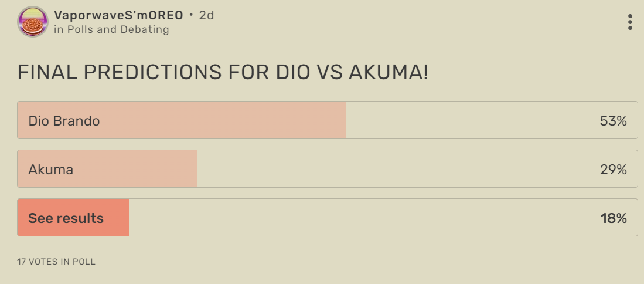The width and height of the screenshot is (644, 284).
Task: Vote for the "Akuma" option label
Action: tap(51, 170)
